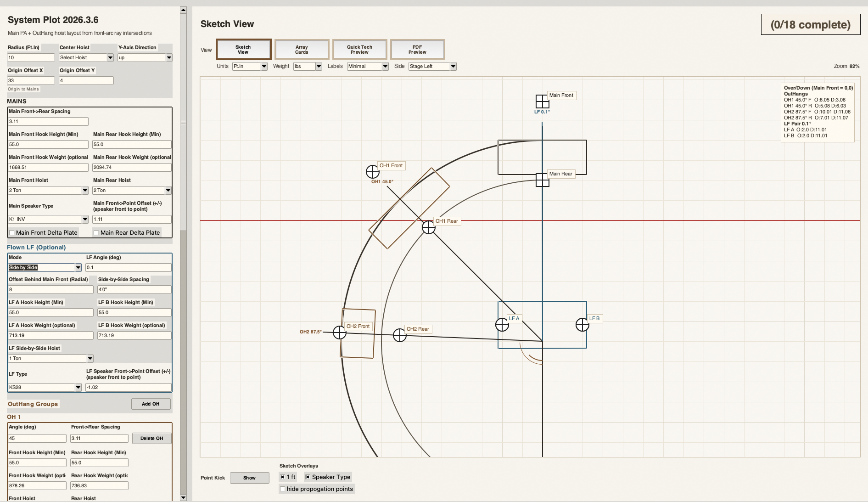Toggle Main Rear Delta Plate checkbox

(x=96, y=233)
